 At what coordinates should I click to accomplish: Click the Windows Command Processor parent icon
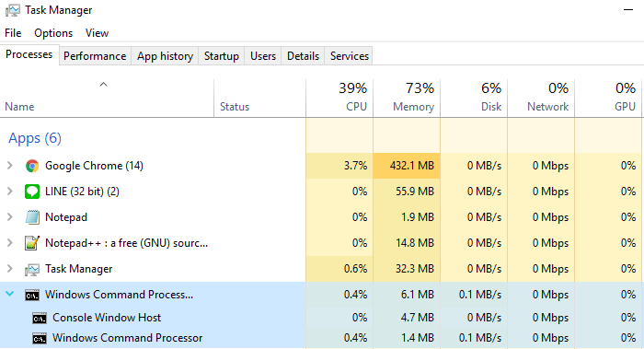click(x=32, y=296)
